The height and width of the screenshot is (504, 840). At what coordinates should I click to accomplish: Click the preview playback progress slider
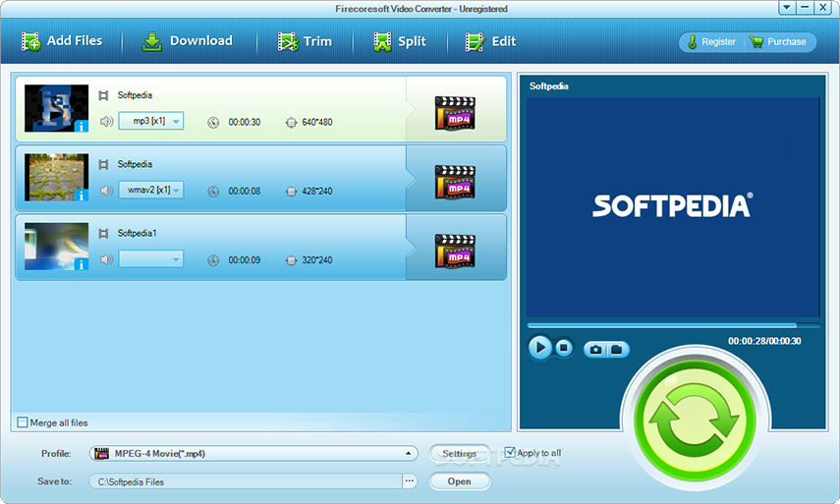[x=673, y=325]
